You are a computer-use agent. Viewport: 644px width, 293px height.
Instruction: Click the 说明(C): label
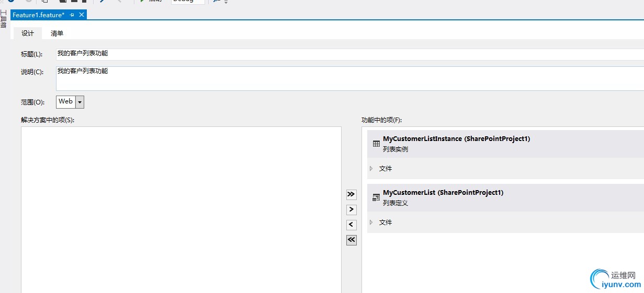32,72
